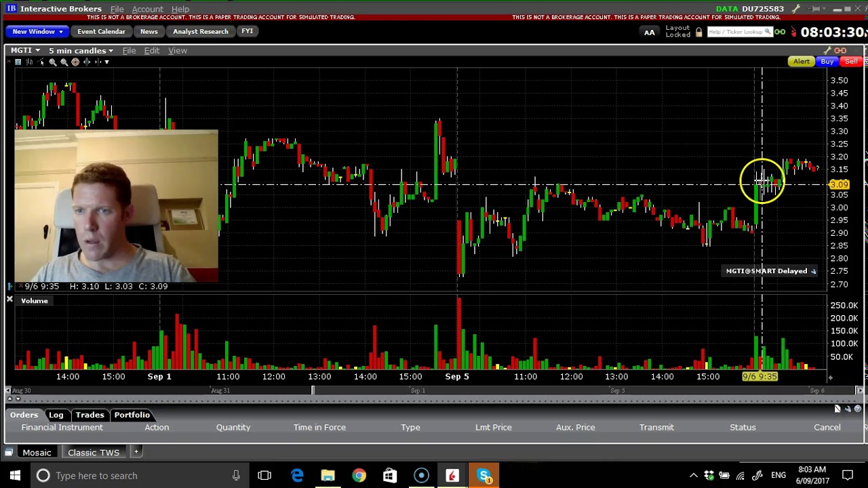Click the horizontal expand arrows icon
This screenshot has height=488, width=868.
87,62
